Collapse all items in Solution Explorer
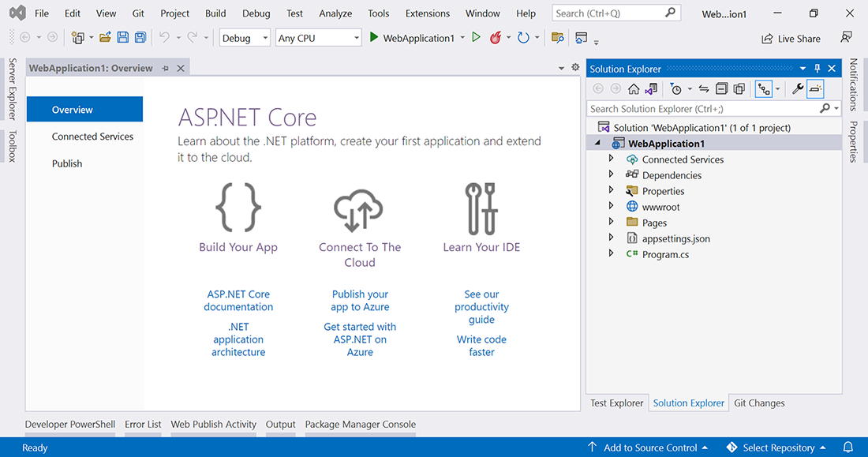The width and height of the screenshot is (868, 457). (721, 88)
